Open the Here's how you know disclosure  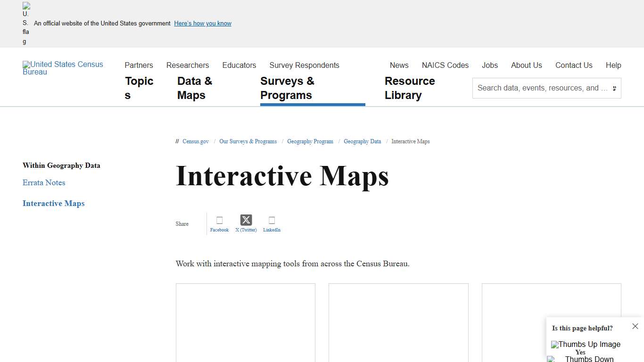202,23
